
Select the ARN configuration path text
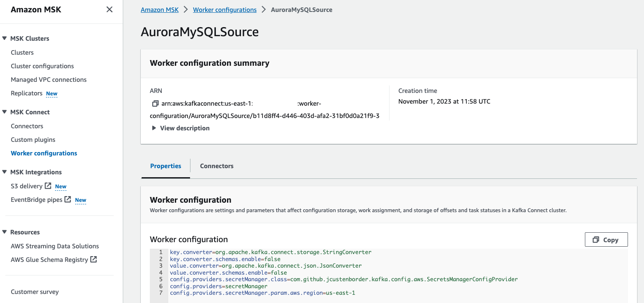[265, 116]
